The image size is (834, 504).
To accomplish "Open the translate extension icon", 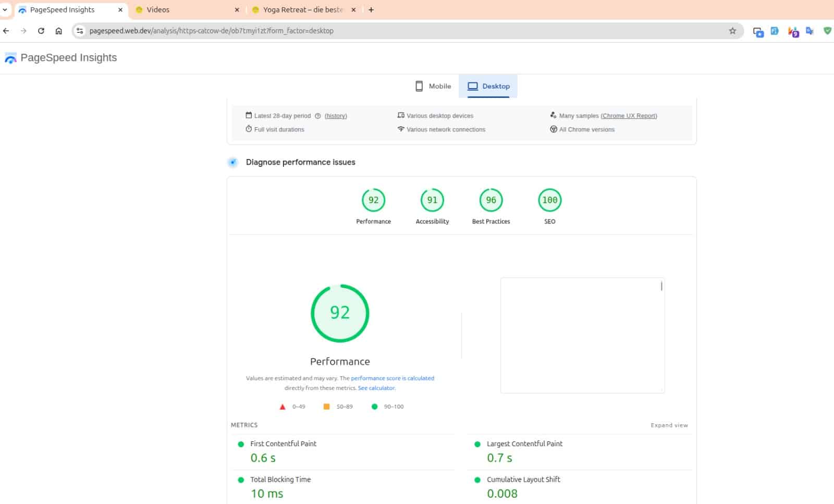I will [x=810, y=31].
